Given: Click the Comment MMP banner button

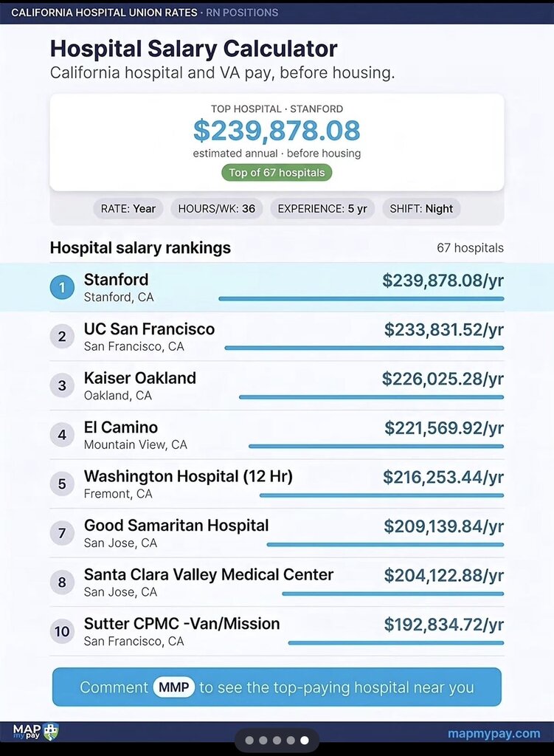Looking at the screenshot, I should click(x=277, y=687).
